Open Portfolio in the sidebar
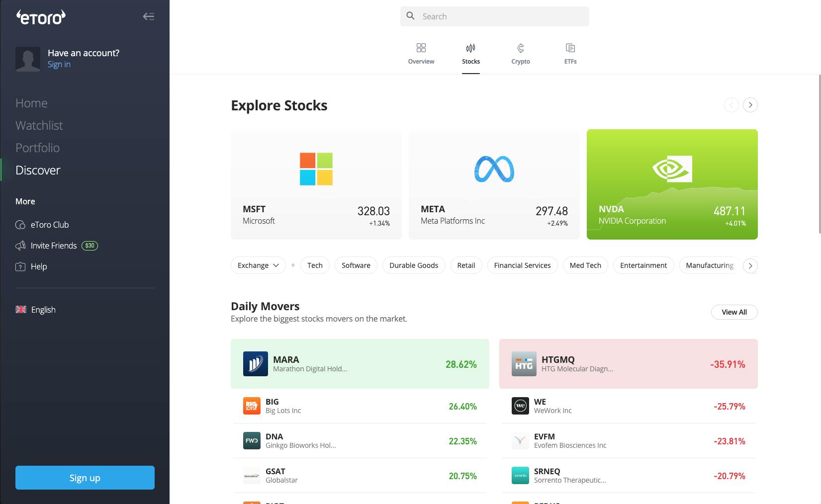The width and height of the screenshot is (821, 504). pyautogui.click(x=37, y=148)
